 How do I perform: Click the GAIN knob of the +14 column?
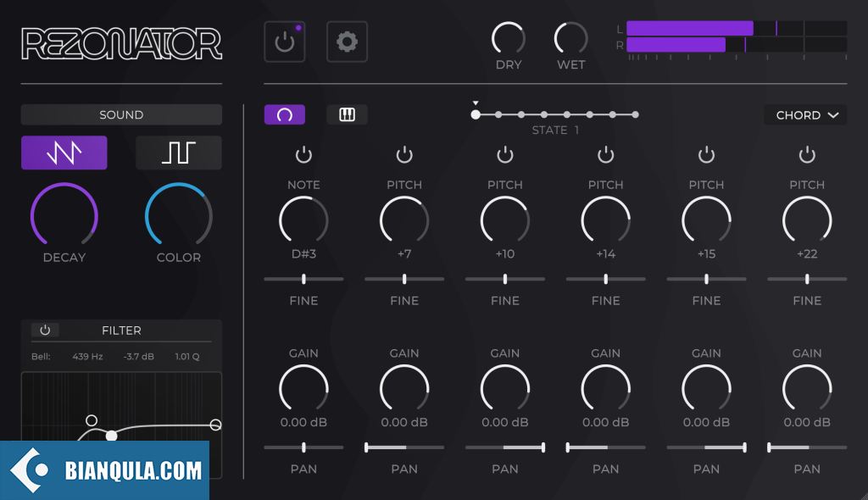pos(605,388)
